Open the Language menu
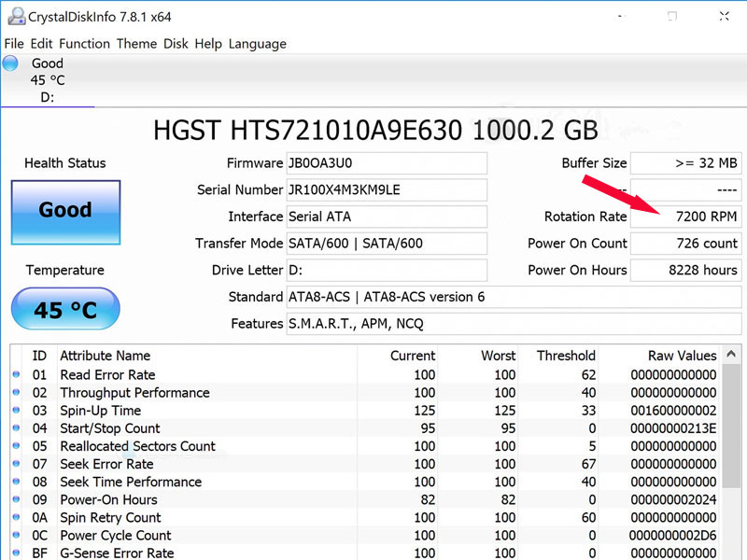 point(258,44)
